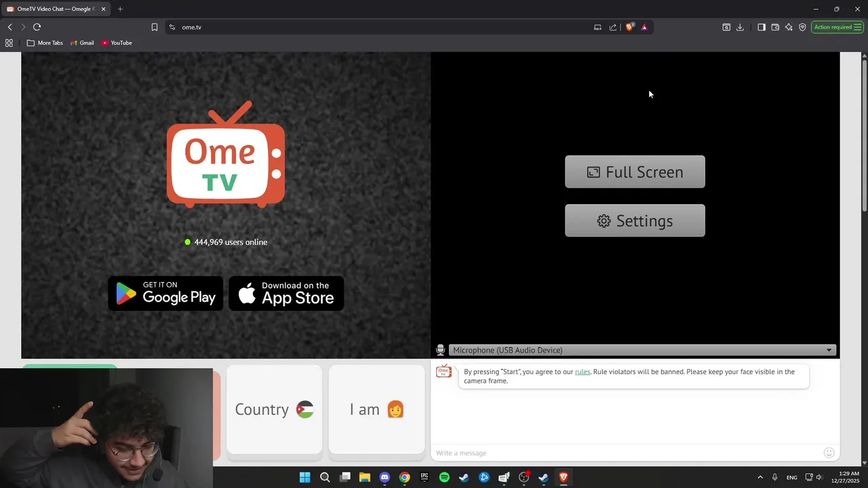Open Brave Rewards triangle icon

coord(644,27)
